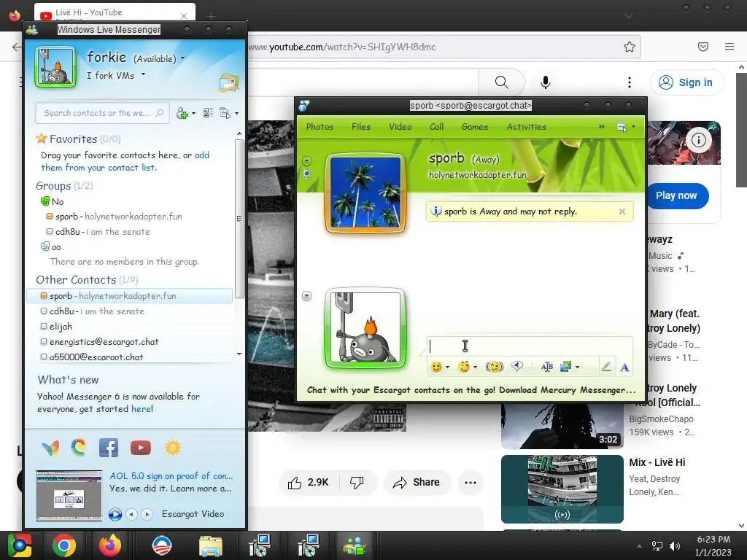This screenshot has width=747, height=560.
Task: Click the 'here' link for Yahoo Messenger news
Action: coord(141,408)
